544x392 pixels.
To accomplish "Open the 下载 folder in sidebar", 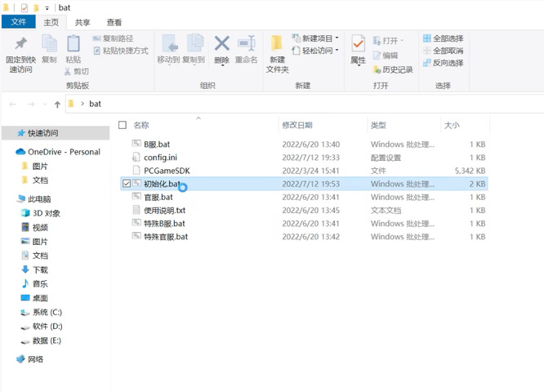I will click(x=34, y=269).
